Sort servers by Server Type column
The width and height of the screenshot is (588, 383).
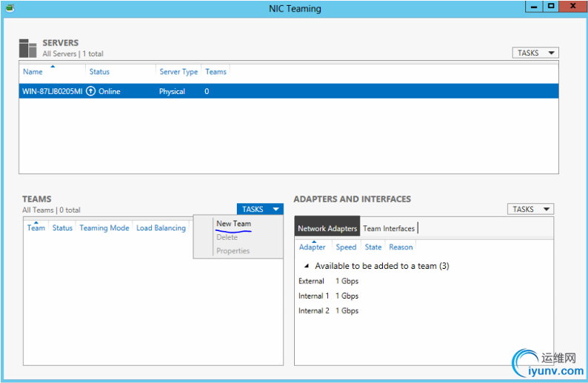click(x=178, y=72)
